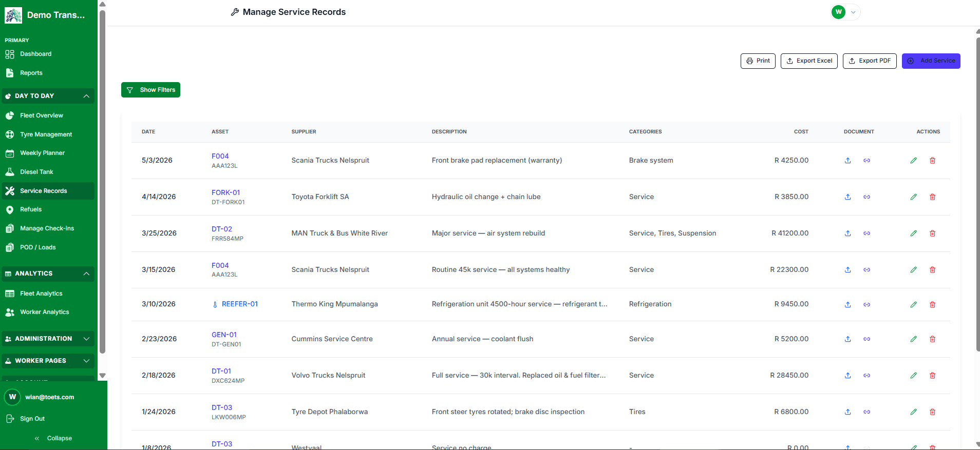Delete the Cummins Service Centre record
The width and height of the screenshot is (980, 450).
pyautogui.click(x=933, y=339)
